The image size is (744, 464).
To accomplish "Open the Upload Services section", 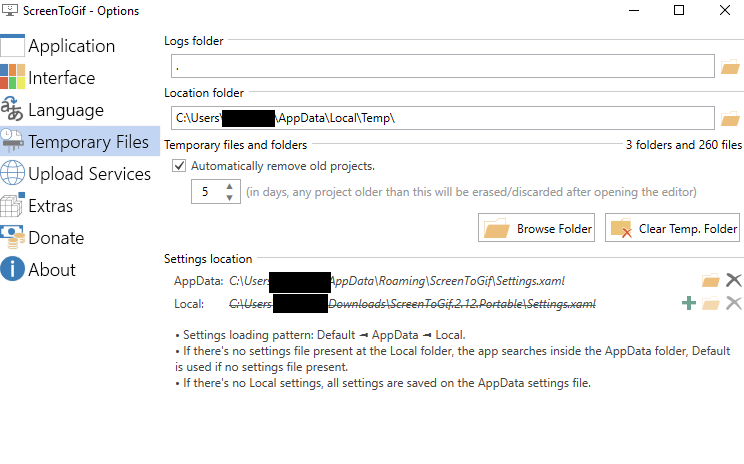I will [80, 174].
